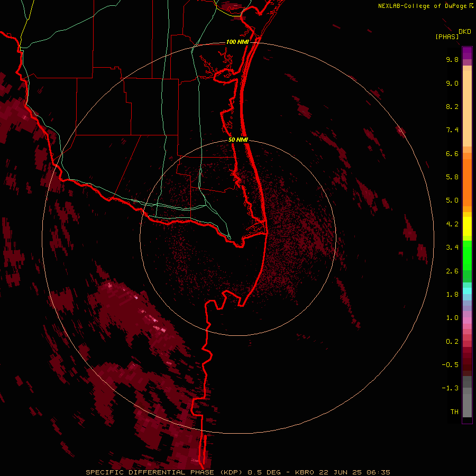Click the 9.8 value on the color scale

pos(452,59)
